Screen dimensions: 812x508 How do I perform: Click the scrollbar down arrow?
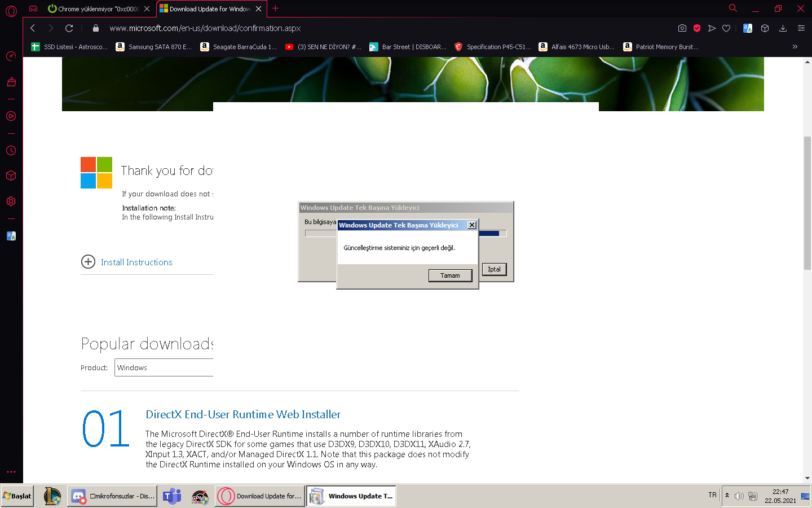[x=807, y=478]
